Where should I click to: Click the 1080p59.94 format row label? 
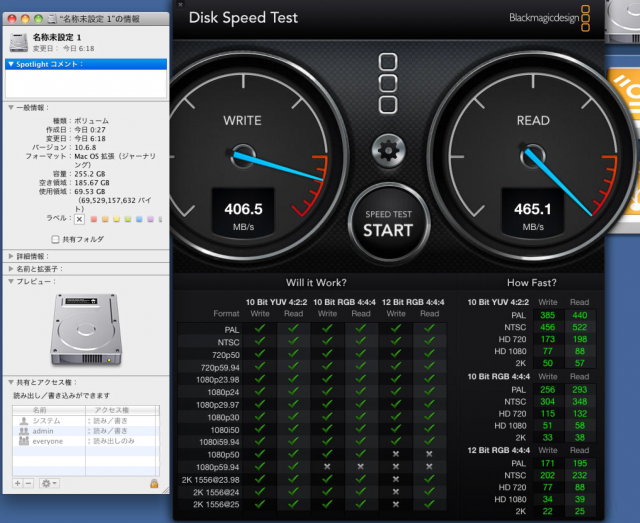(218, 467)
